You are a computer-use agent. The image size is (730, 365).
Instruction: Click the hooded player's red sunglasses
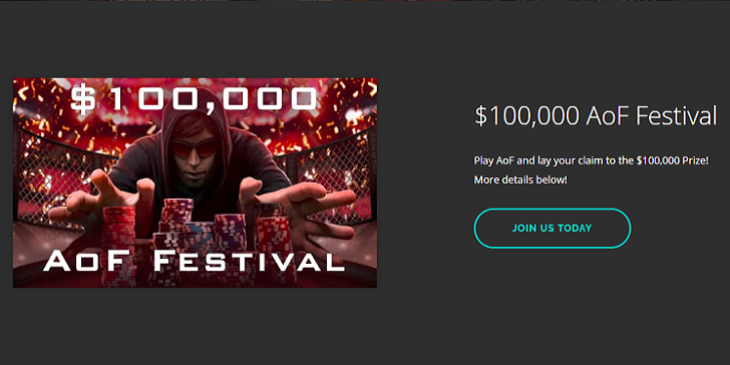(x=194, y=148)
